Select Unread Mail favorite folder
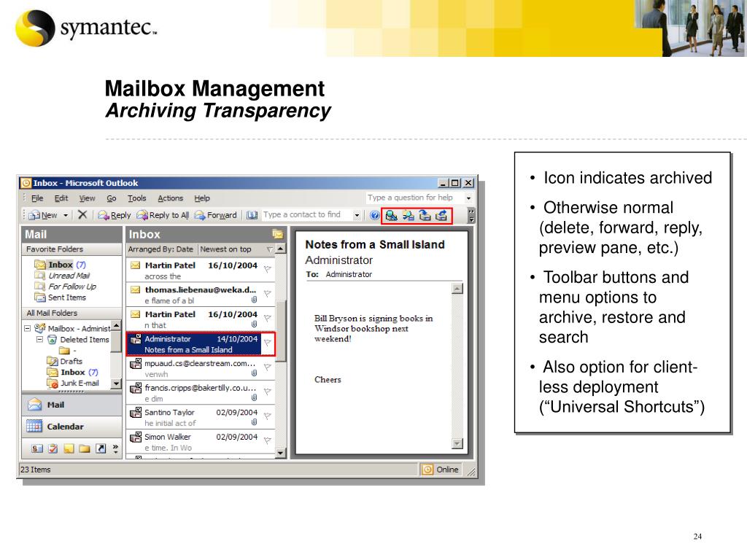Screen dimensions: 747x560 coord(69,275)
